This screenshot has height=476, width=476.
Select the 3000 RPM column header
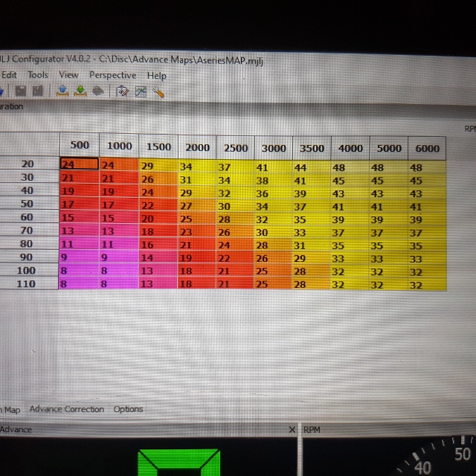(x=274, y=148)
